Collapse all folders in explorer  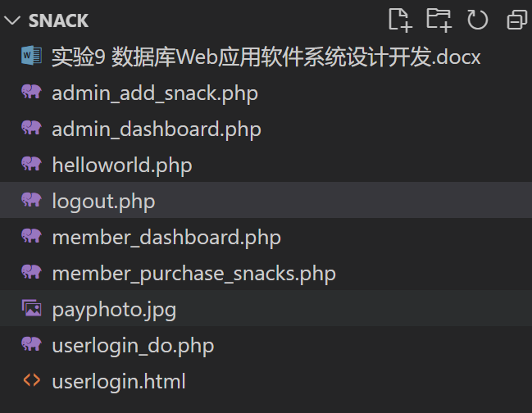pos(516,20)
